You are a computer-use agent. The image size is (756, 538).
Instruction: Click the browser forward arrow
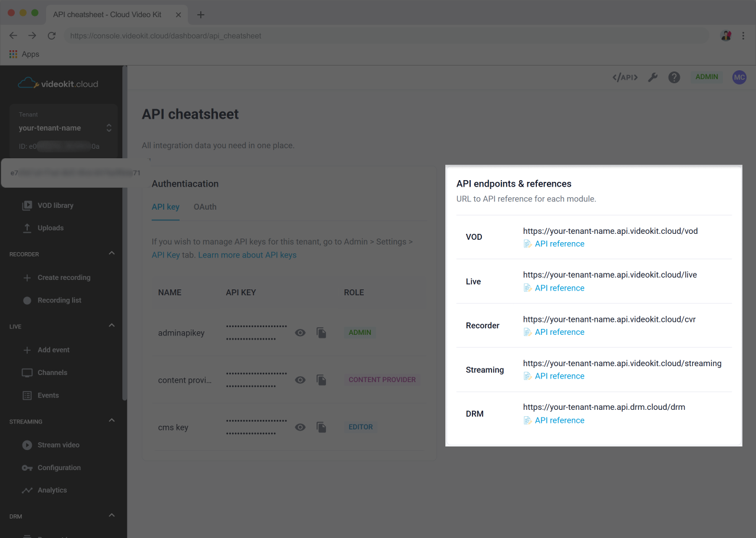[x=32, y=35]
